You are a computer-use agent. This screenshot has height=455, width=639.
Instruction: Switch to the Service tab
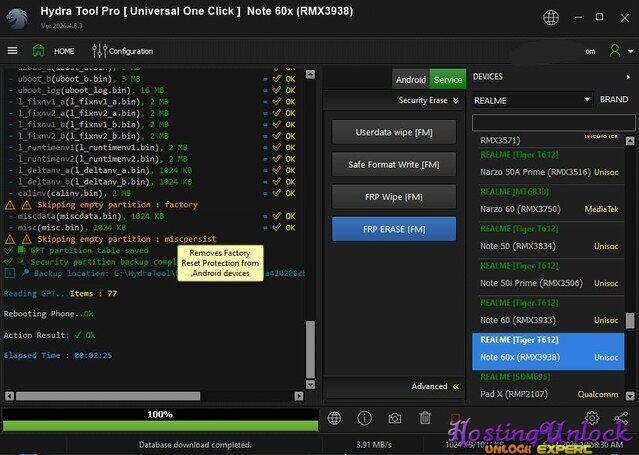coord(447,80)
